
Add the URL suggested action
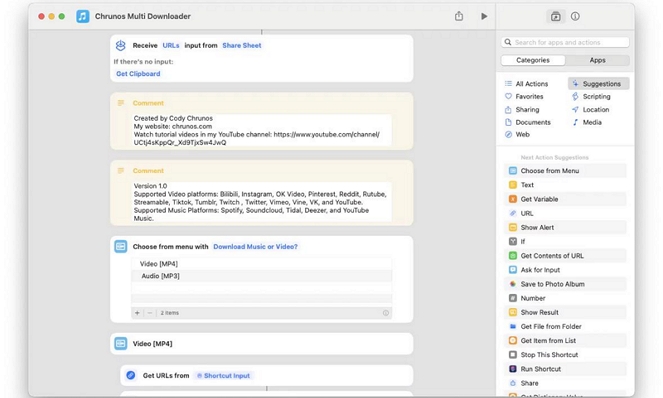[x=565, y=213]
